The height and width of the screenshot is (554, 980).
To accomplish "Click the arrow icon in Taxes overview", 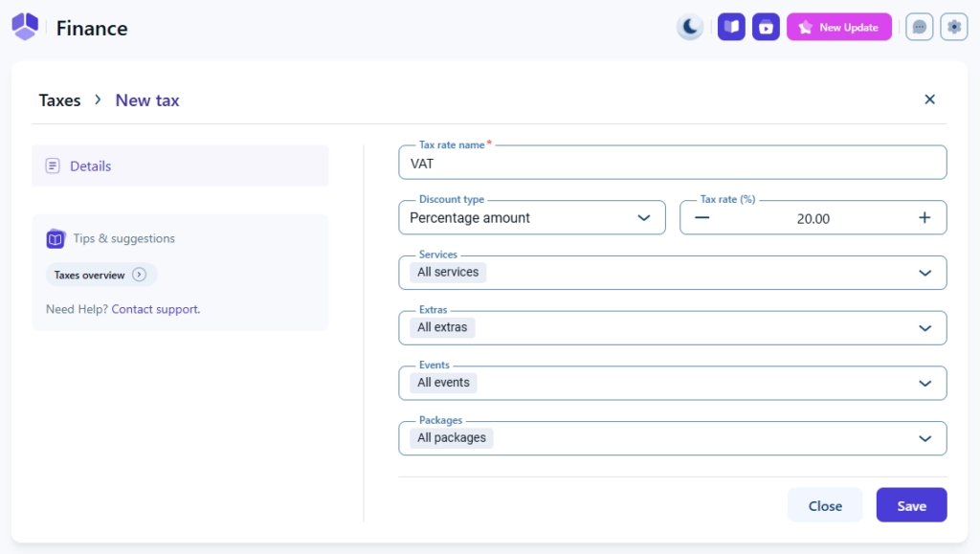I will [140, 275].
